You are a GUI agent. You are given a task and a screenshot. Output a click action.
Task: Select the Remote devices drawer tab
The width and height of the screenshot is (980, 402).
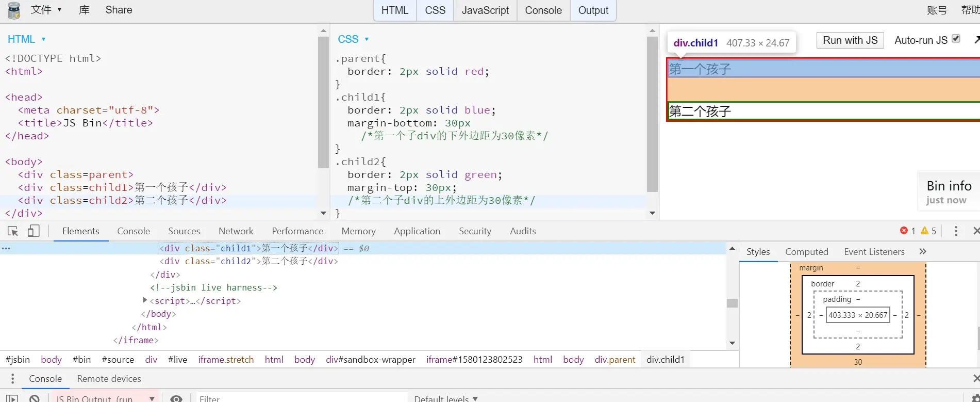(x=109, y=379)
